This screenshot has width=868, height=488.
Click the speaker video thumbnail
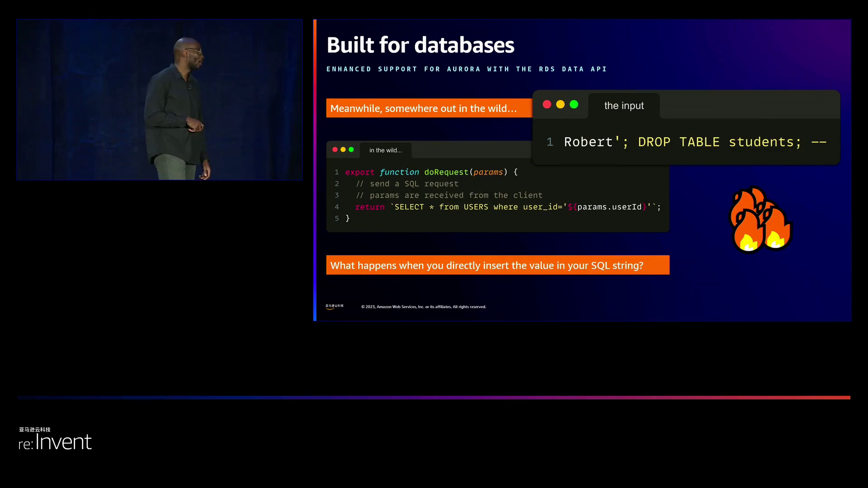pyautogui.click(x=159, y=99)
